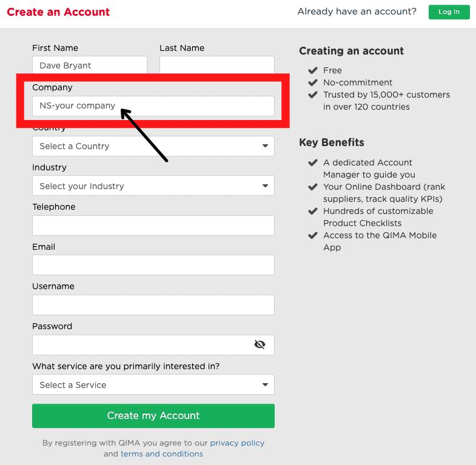Click the Country dropdown arrow
The height and width of the screenshot is (465, 476).
265,146
